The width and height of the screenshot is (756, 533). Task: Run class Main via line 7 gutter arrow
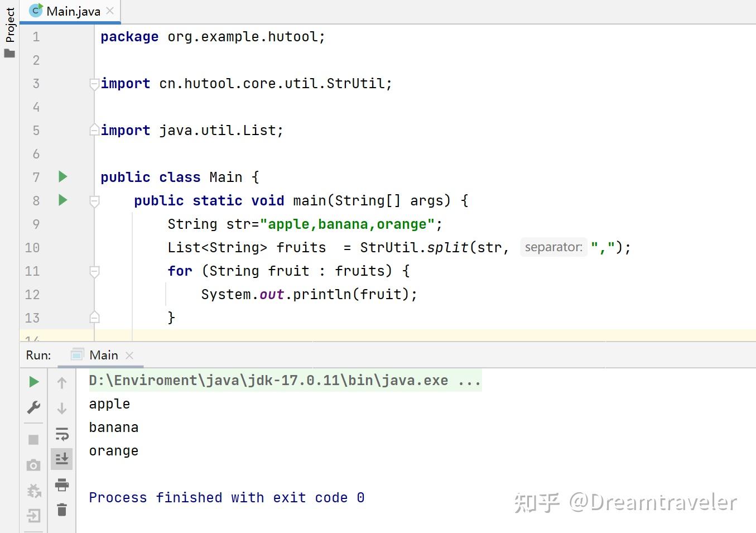(x=63, y=177)
